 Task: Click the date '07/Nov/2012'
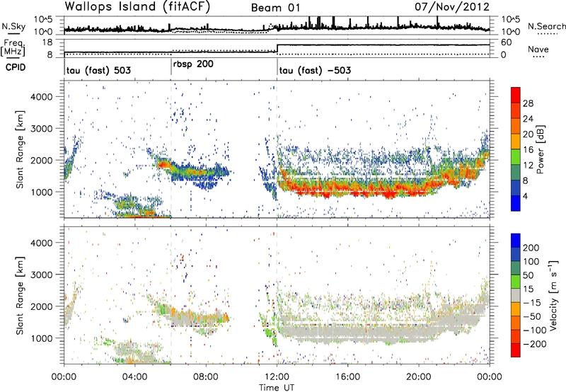coord(452,6)
